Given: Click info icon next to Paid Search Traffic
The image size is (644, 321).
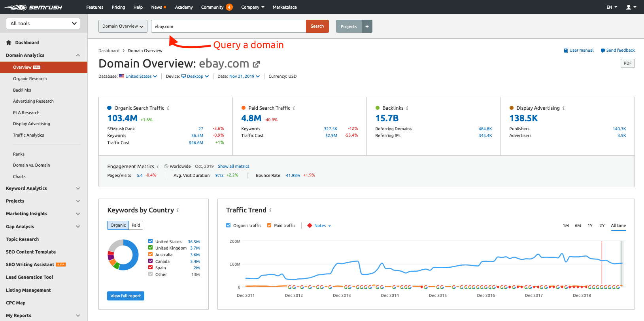Looking at the screenshot, I should pyautogui.click(x=294, y=108).
